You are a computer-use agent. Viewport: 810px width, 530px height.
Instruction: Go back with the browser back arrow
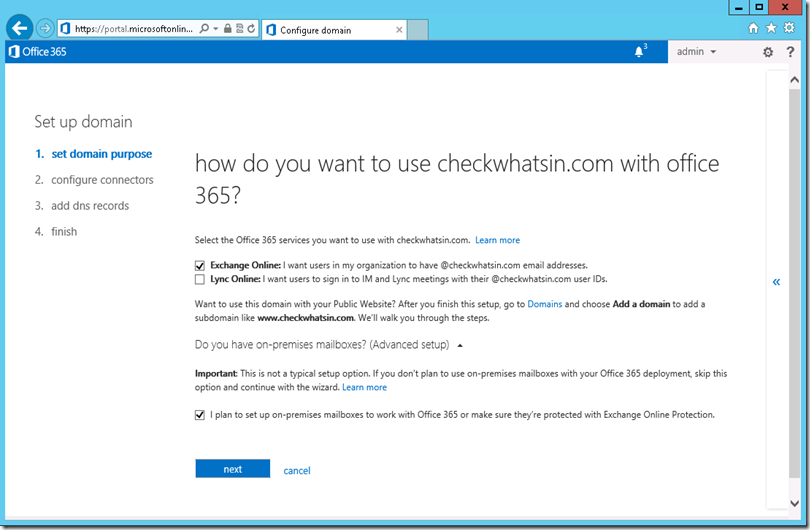[20, 28]
